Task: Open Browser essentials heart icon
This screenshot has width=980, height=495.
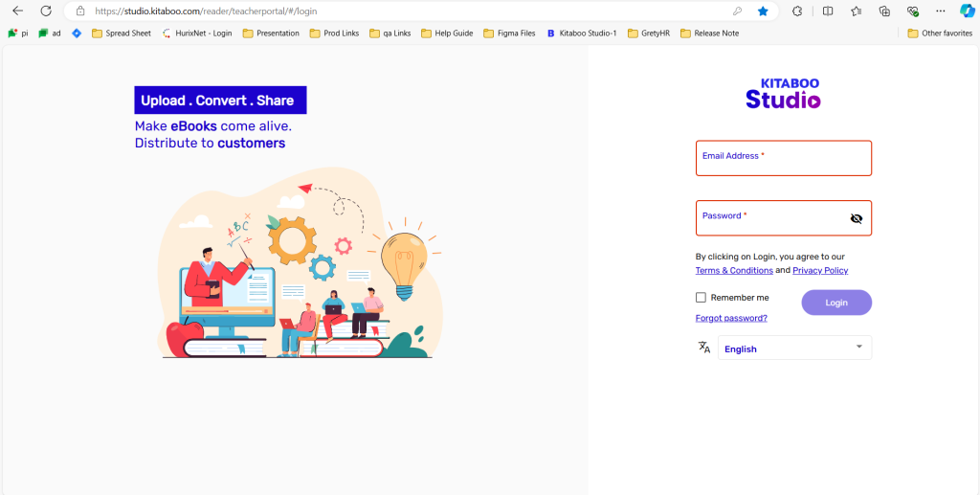Action: [912, 11]
